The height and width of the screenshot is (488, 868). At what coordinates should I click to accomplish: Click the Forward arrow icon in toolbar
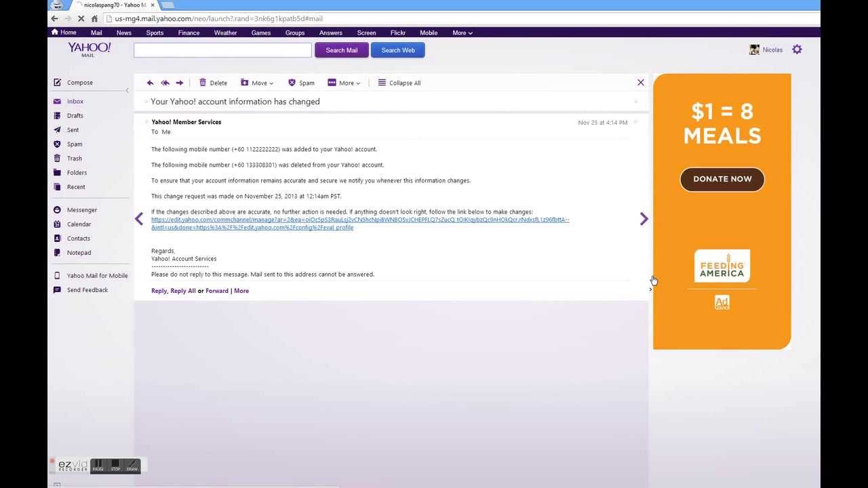[180, 83]
